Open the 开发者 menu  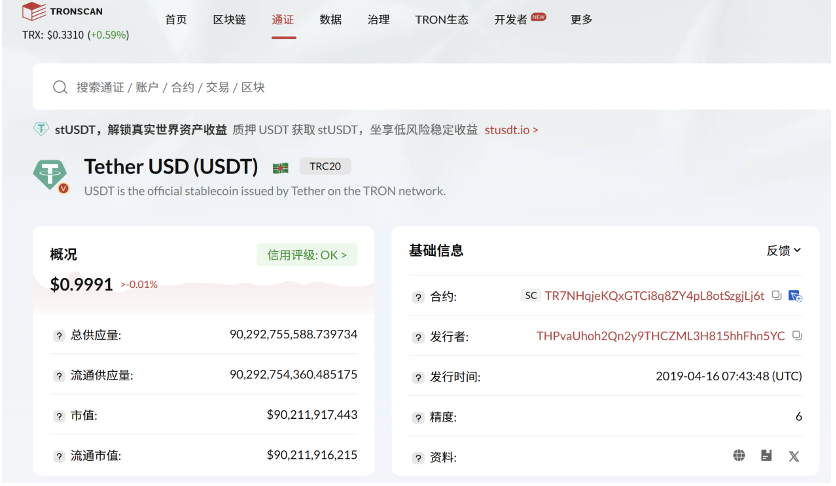point(511,20)
